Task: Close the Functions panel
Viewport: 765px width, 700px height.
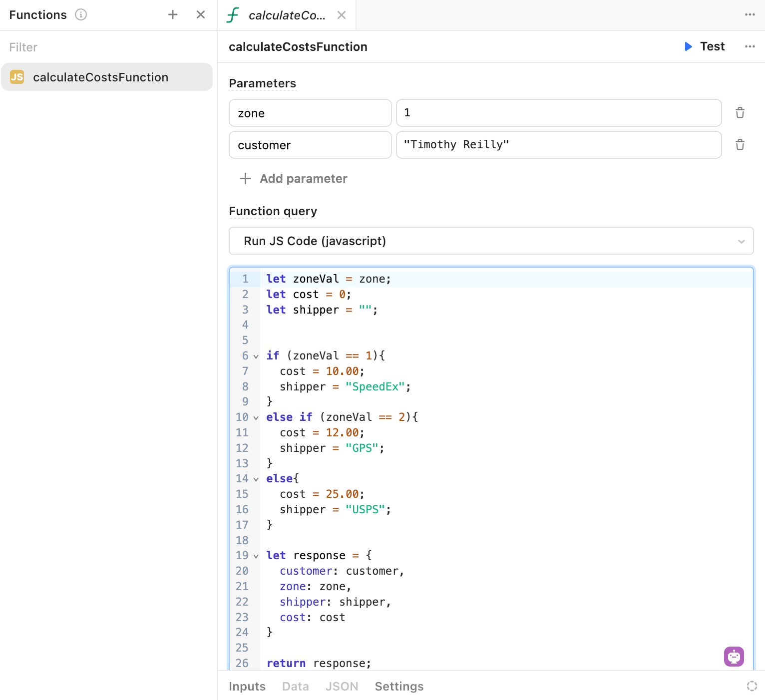Action: (x=201, y=14)
